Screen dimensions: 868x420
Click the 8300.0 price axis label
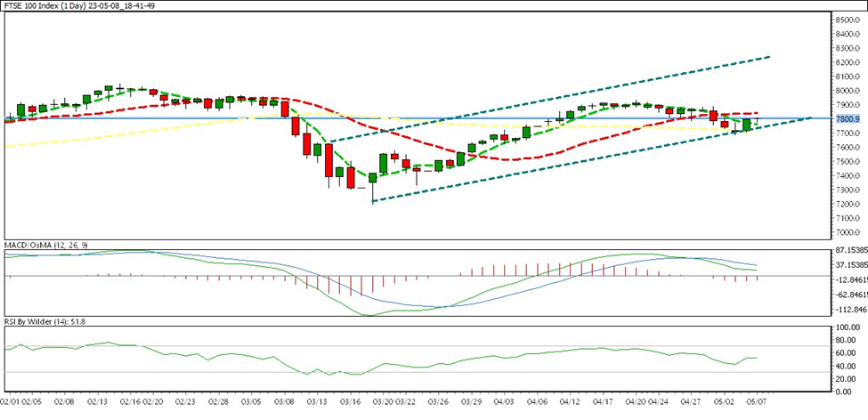coord(847,48)
